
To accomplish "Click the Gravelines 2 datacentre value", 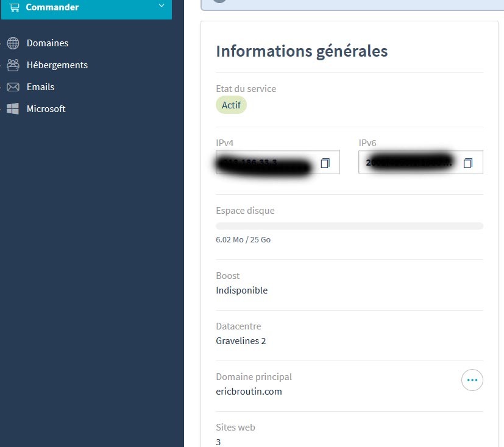I will (x=241, y=341).
